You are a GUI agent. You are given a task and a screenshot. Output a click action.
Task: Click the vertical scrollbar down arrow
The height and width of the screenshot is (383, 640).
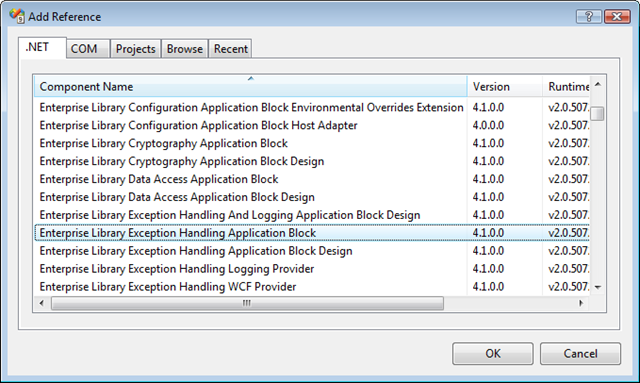[598, 287]
